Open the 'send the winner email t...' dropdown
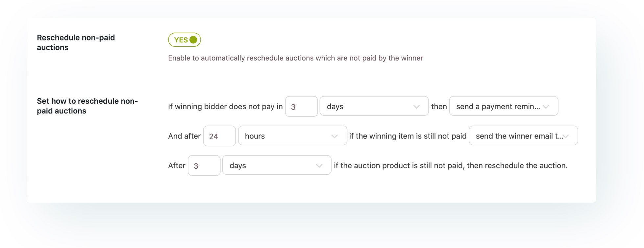The image size is (644, 248). [523, 136]
